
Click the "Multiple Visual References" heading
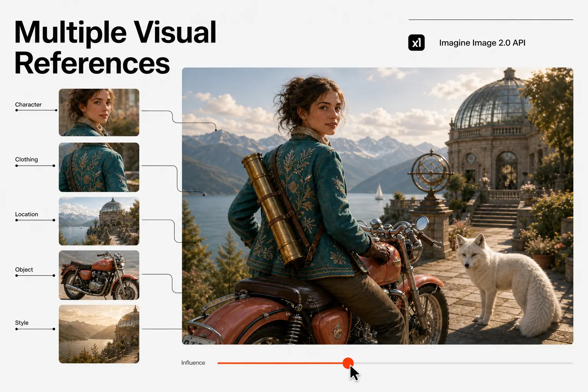[x=115, y=47]
